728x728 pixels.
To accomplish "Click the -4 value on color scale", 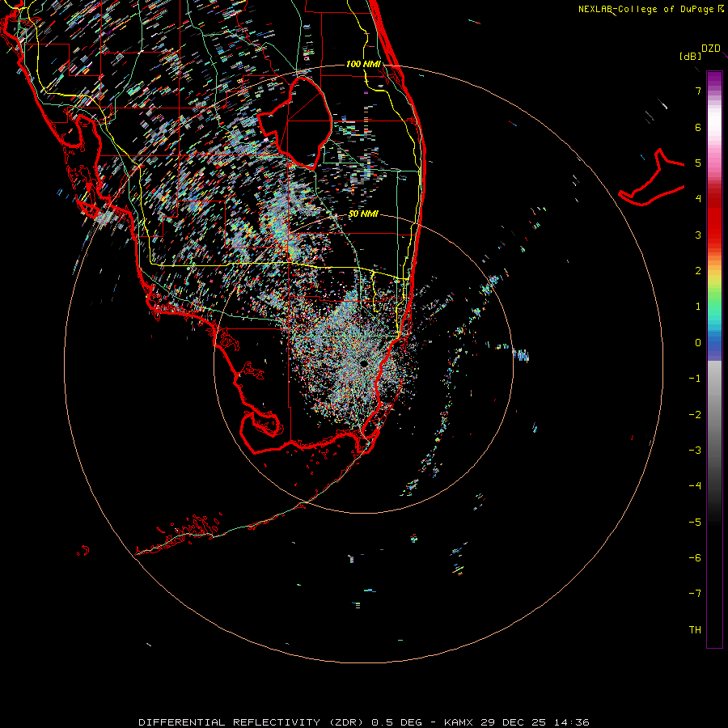I will pos(695,486).
